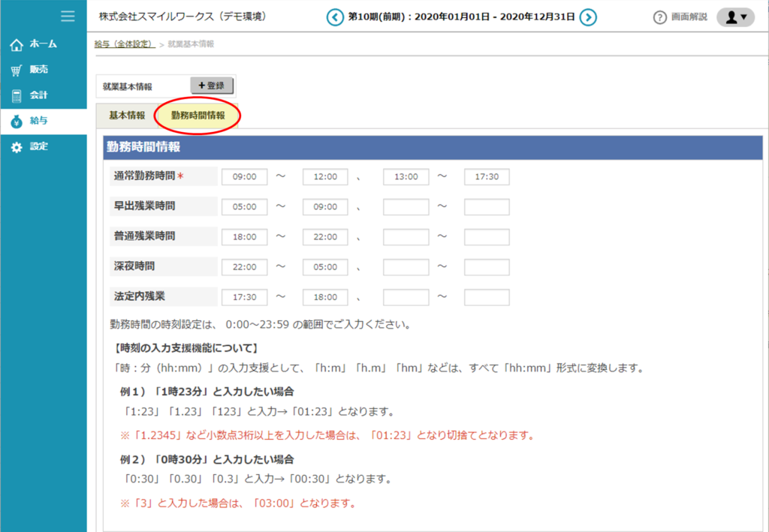
Task: Edit 通常勤務時間 start field 09:00
Action: pyautogui.click(x=244, y=177)
